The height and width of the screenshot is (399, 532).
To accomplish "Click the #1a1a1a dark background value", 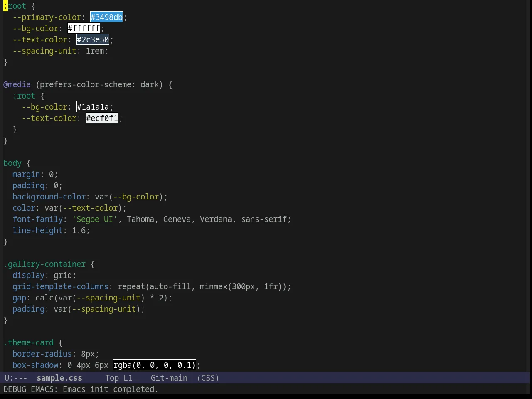I will click(x=93, y=107).
